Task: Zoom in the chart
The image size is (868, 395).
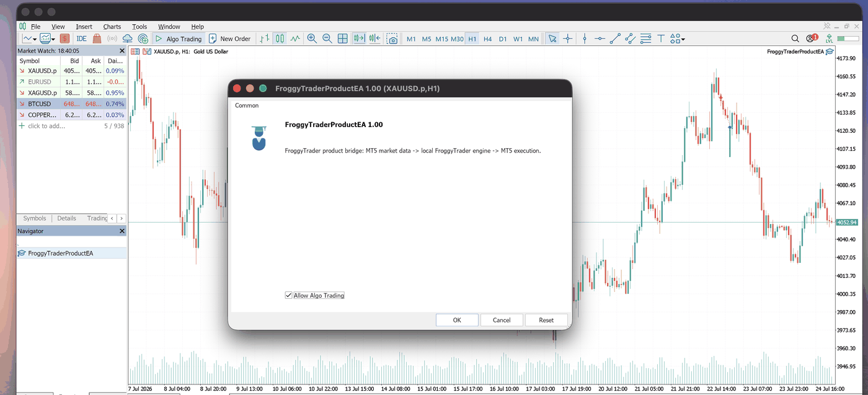Action: (x=312, y=38)
